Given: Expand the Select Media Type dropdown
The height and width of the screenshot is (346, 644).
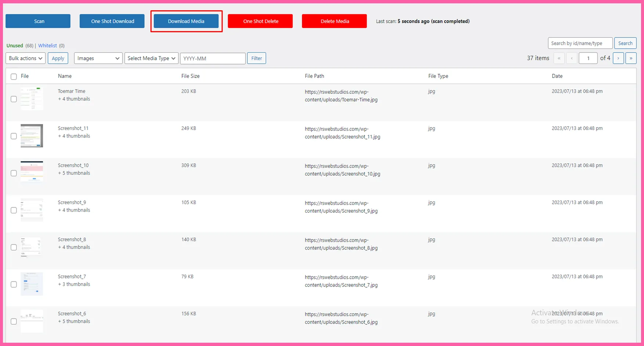Looking at the screenshot, I should 151,58.
